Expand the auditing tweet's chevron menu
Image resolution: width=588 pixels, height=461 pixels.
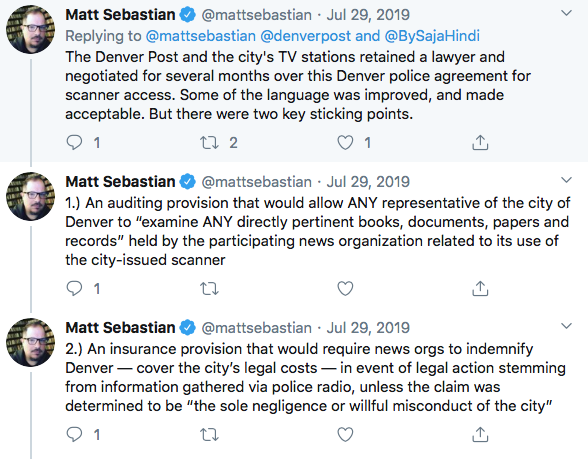coord(566,180)
